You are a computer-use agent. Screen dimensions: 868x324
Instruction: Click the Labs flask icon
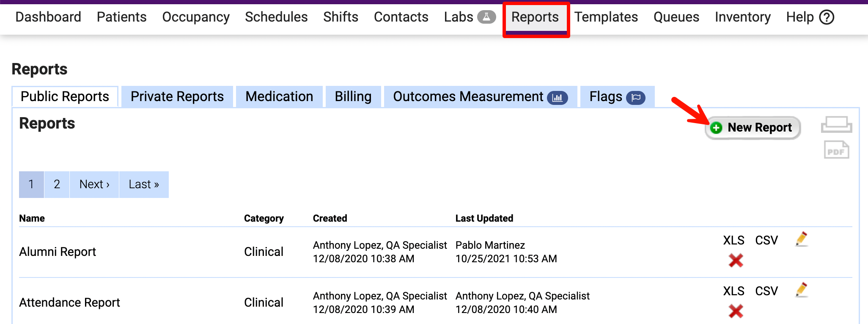[x=486, y=17]
